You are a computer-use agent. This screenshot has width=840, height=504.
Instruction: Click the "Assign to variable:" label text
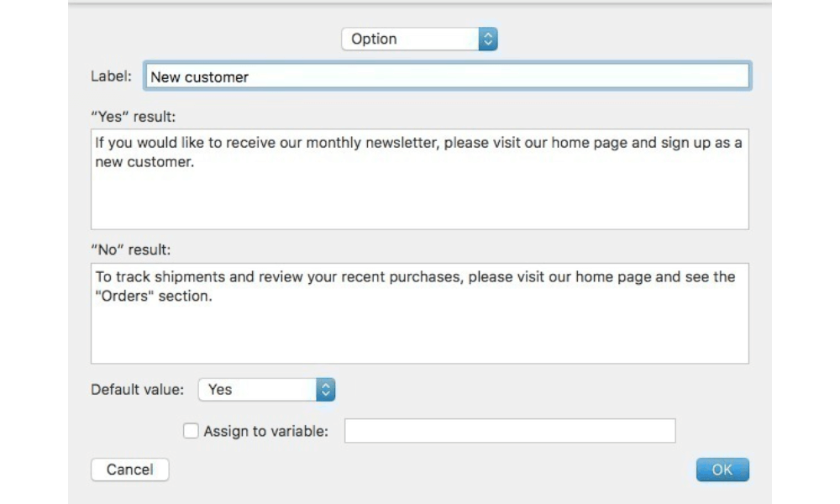click(x=265, y=431)
